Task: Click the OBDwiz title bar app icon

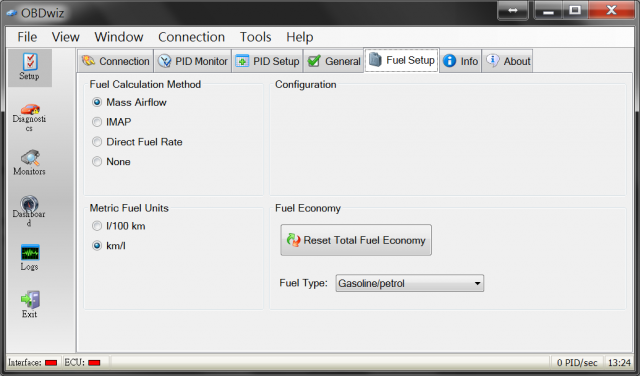Action: [x=12, y=13]
